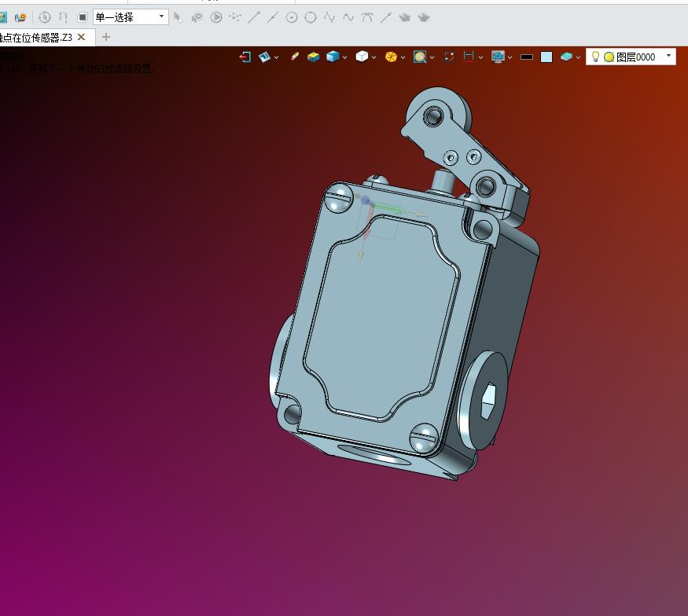Click the plain circle icon
Viewport: 688px width, 616px height.
coord(311,17)
